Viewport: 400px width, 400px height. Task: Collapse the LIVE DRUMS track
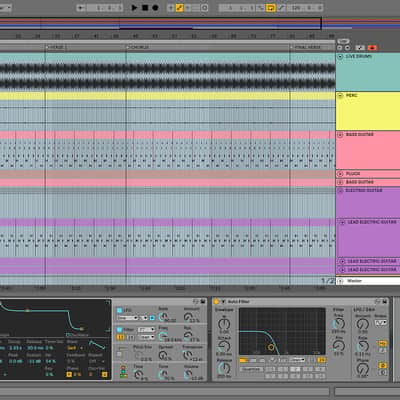(x=340, y=57)
